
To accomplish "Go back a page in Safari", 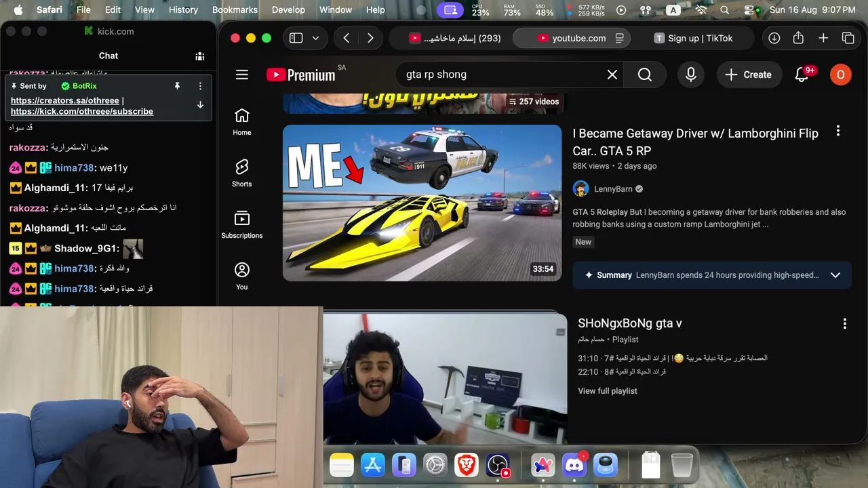I will click(x=347, y=38).
